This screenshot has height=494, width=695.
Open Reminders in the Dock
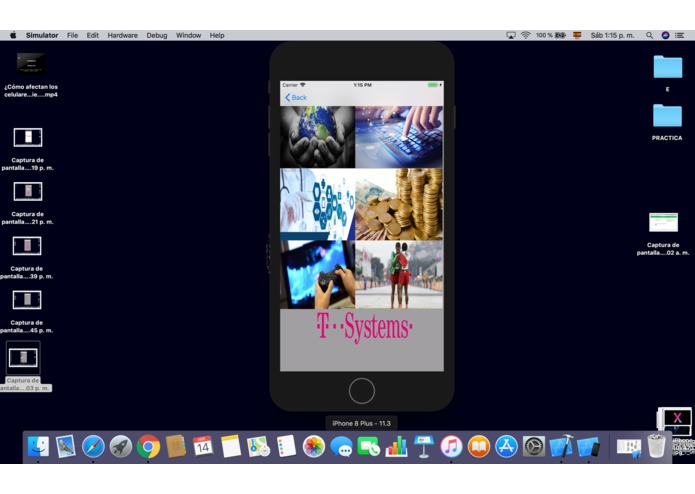286,447
